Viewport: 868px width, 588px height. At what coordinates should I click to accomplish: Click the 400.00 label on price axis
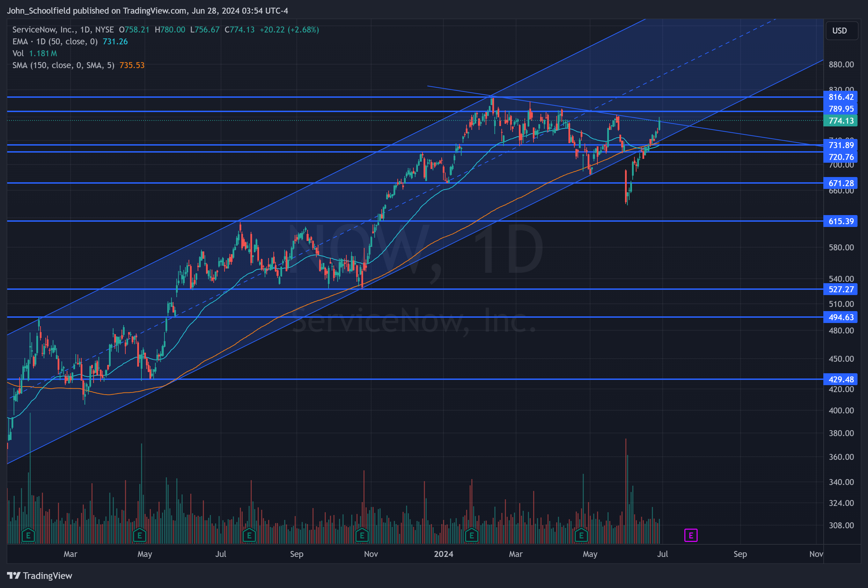pyautogui.click(x=841, y=410)
